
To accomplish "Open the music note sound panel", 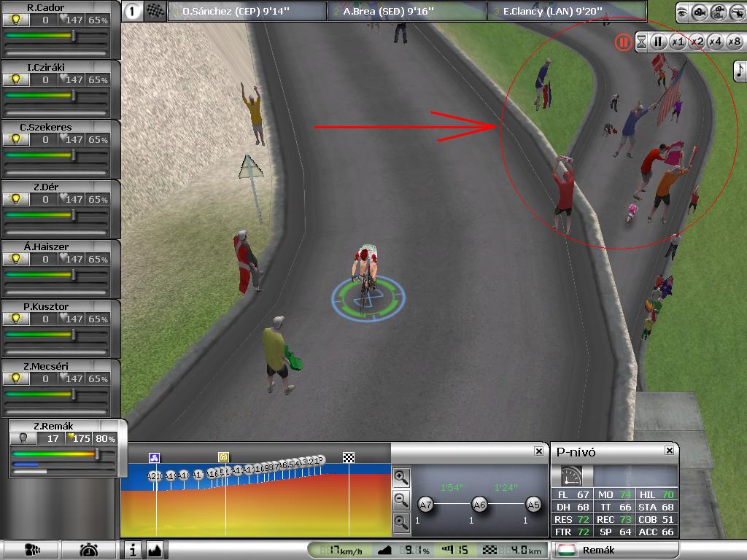I will click(x=740, y=70).
